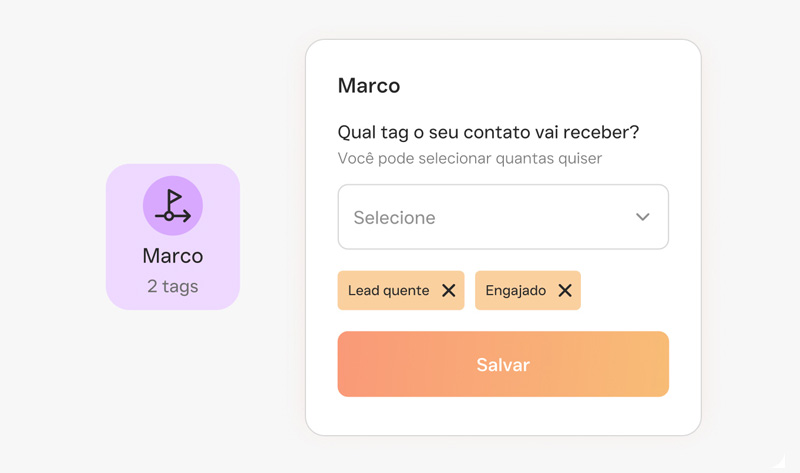
Task: Click the Marco label under the flag
Action: click(x=173, y=256)
